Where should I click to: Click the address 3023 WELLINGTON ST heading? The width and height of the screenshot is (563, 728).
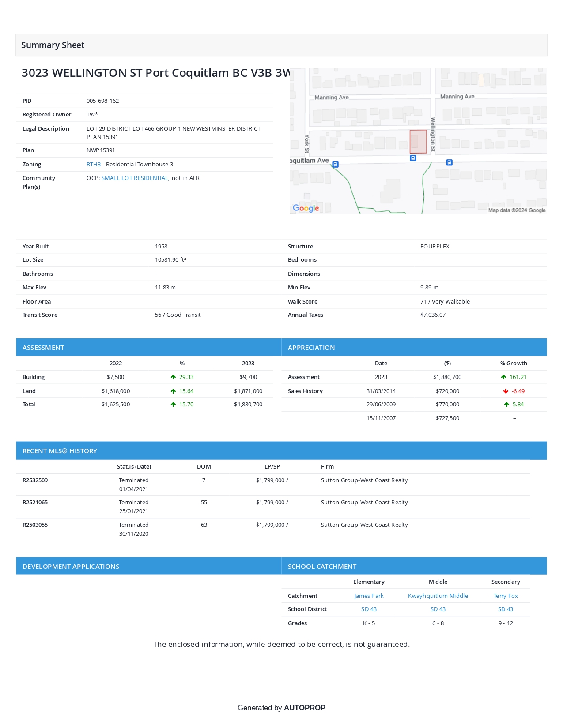tap(155, 73)
